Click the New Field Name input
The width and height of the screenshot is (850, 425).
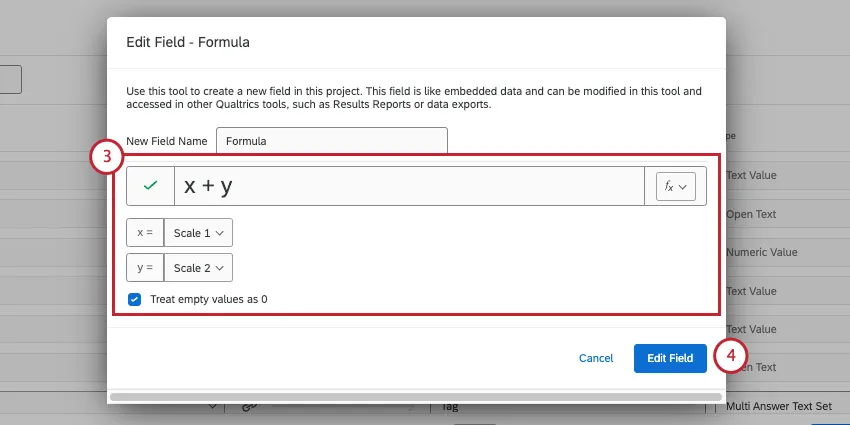tap(332, 141)
